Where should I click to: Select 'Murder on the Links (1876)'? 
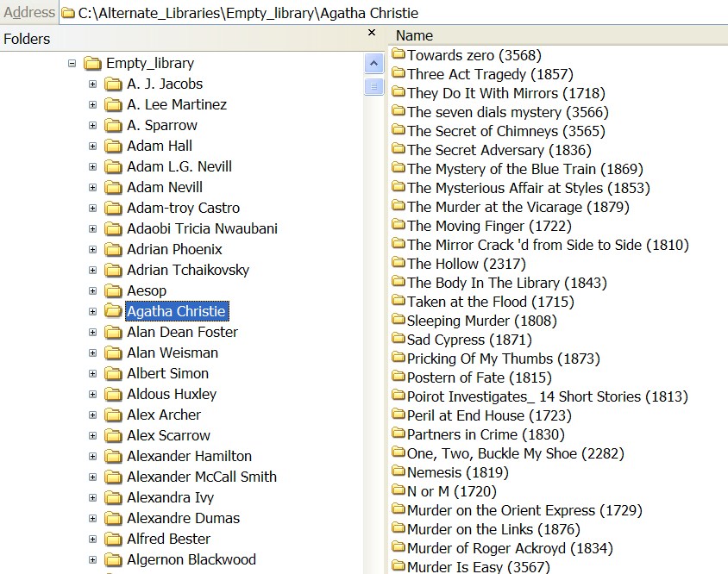[x=493, y=530]
